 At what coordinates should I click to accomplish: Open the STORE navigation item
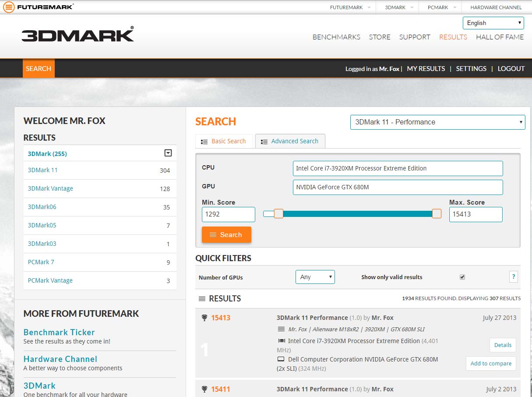pos(380,37)
